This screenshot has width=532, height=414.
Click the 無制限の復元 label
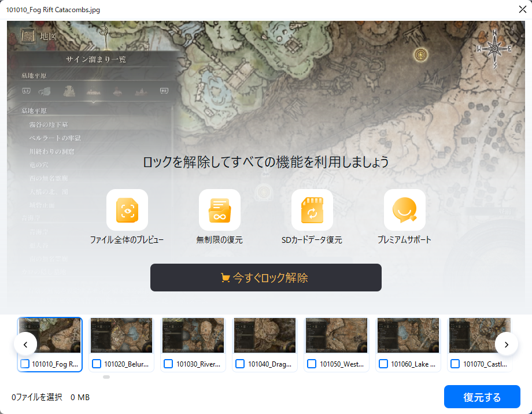pyautogui.click(x=220, y=239)
